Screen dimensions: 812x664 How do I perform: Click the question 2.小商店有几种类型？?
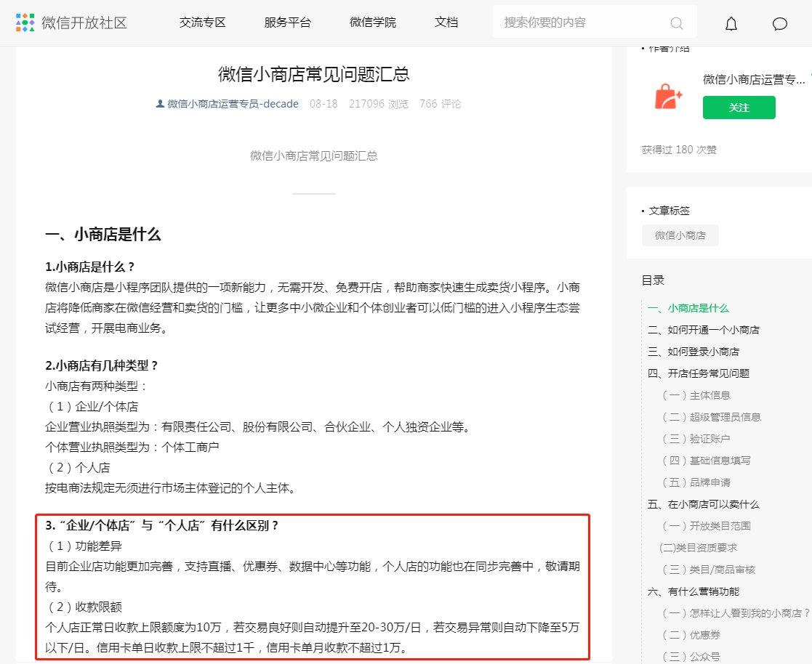pyautogui.click(x=102, y=365)
